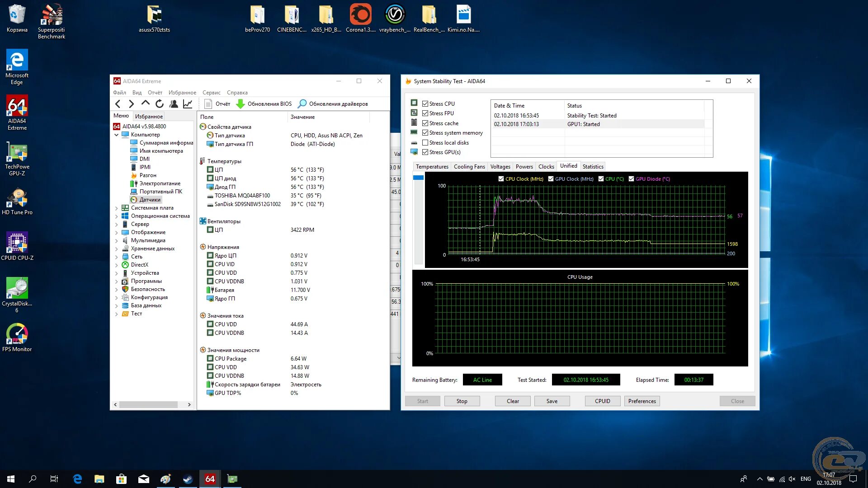The image size is (868, 488).
Task: Open Preferences in System Stability Test
Action: point(642,401)
